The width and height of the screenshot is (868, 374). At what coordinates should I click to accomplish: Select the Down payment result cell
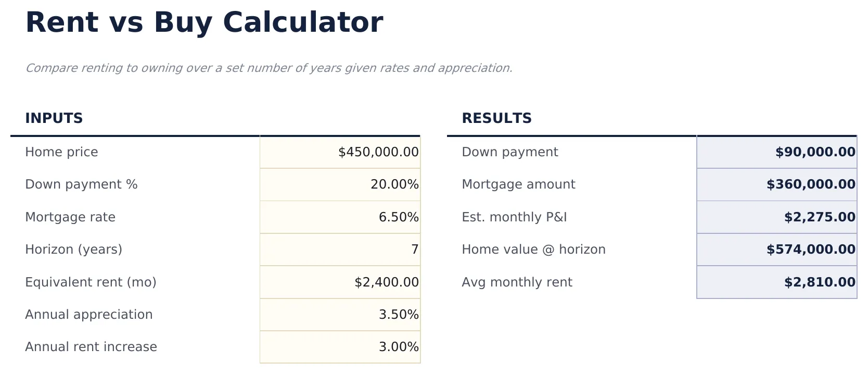(776, 152)
